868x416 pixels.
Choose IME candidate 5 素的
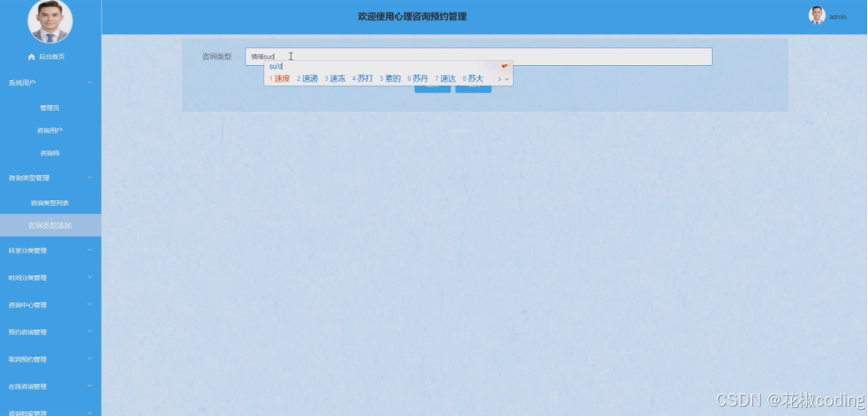pyautogui.click(x=390, y=78)
